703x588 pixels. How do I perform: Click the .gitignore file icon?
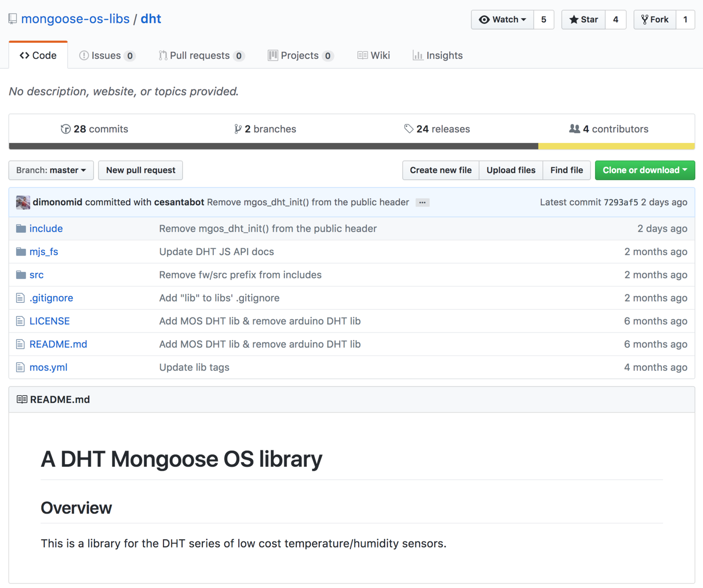(20, 298)
